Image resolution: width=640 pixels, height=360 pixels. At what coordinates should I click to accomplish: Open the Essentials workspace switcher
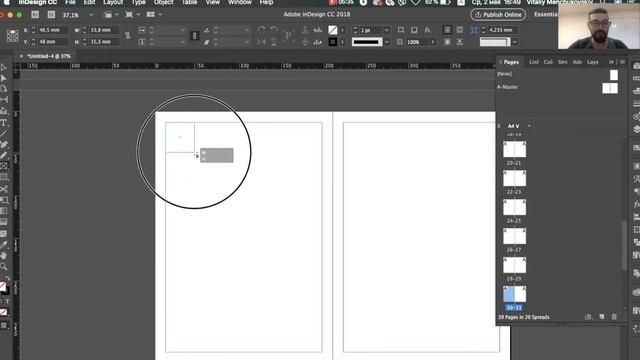546,15
